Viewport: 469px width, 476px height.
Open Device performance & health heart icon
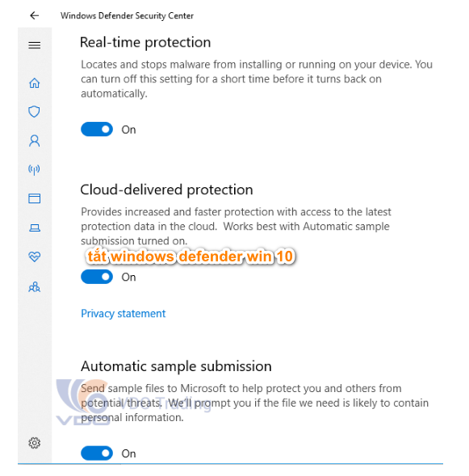click(x=35, y=257)
